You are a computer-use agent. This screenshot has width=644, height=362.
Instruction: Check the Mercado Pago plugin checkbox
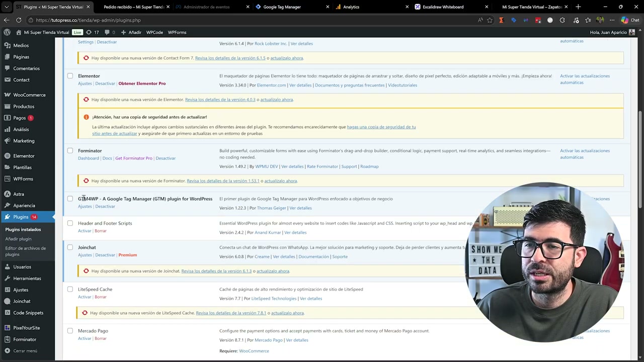point(70,331)
